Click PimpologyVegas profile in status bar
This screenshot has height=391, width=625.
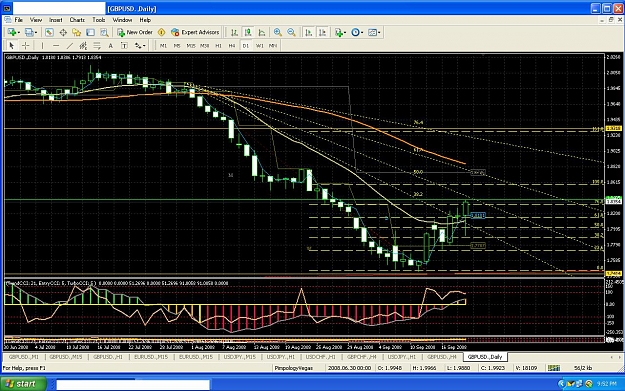[x=294, y=368]
